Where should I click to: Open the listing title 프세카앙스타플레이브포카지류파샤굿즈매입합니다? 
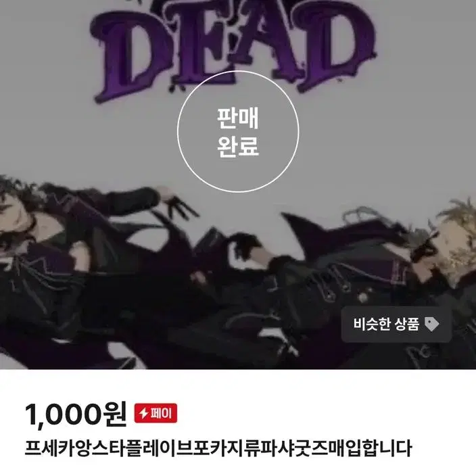[x=218, y=448]
